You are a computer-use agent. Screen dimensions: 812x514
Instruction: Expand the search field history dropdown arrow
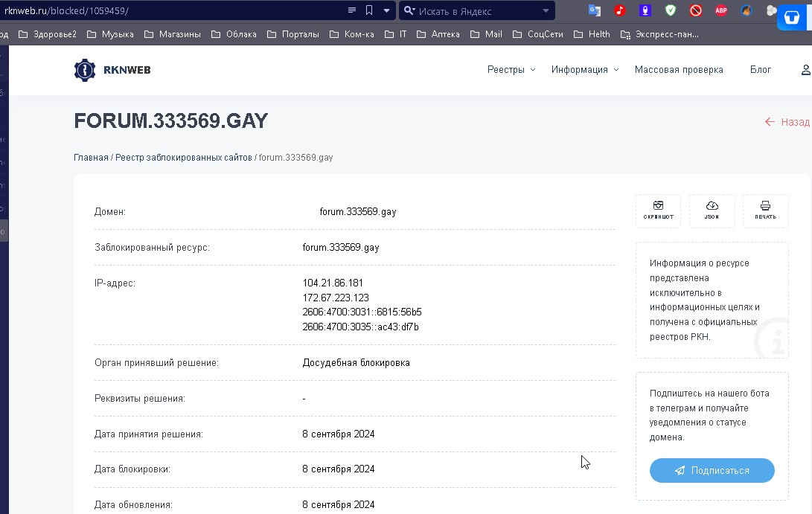coord(546,10)
